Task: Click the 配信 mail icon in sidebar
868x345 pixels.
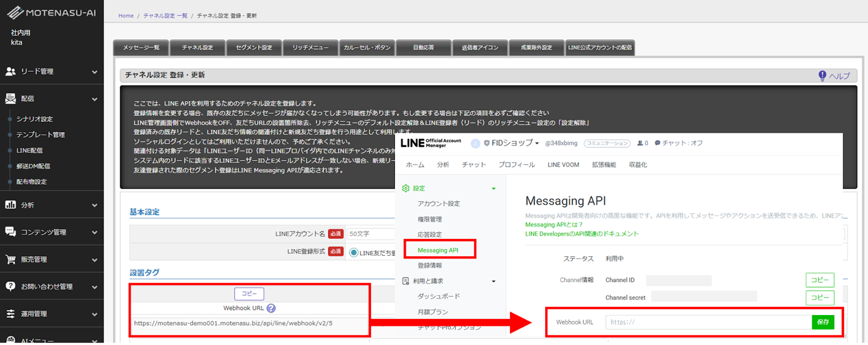Action: coord(10,98)
